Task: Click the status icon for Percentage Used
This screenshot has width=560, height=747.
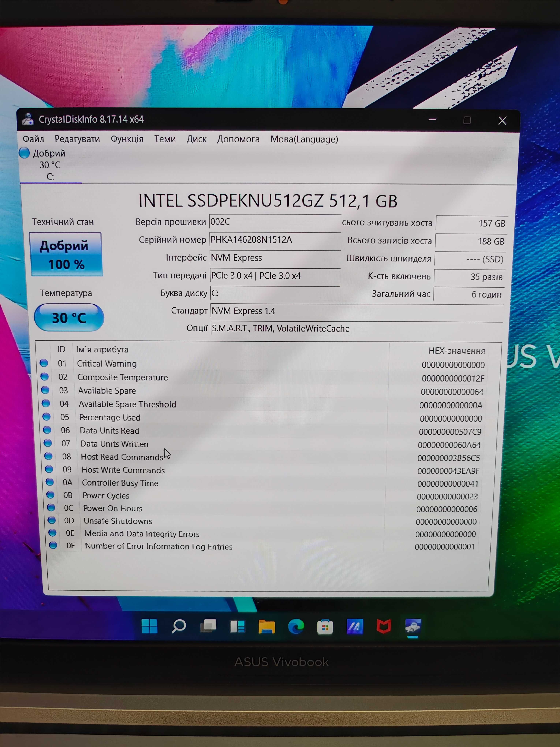Action: click(46, 417)
